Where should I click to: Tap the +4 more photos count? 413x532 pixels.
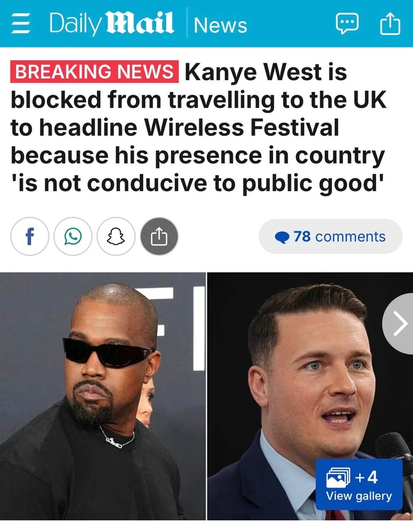pyautogui.click(x=366, y=477)
